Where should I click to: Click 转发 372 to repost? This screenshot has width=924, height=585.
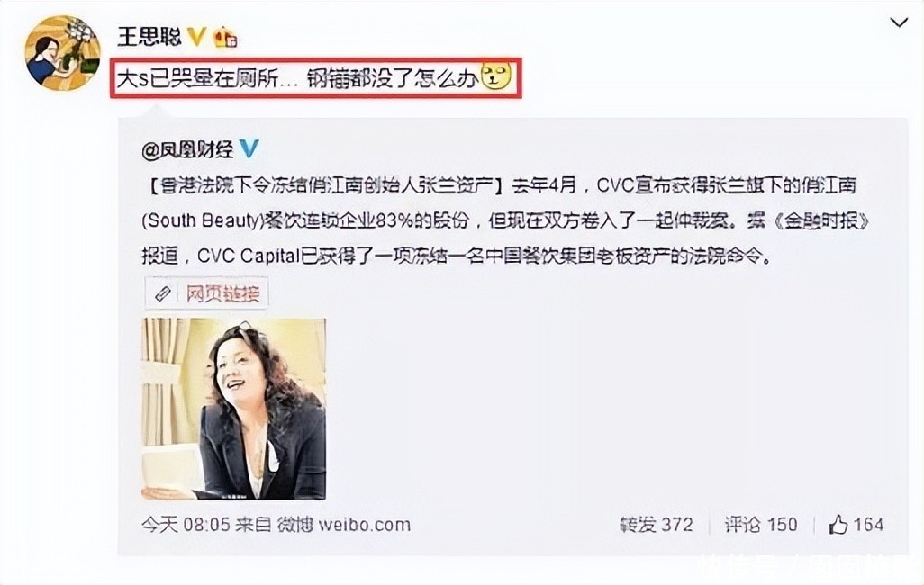tap(657, 525)
